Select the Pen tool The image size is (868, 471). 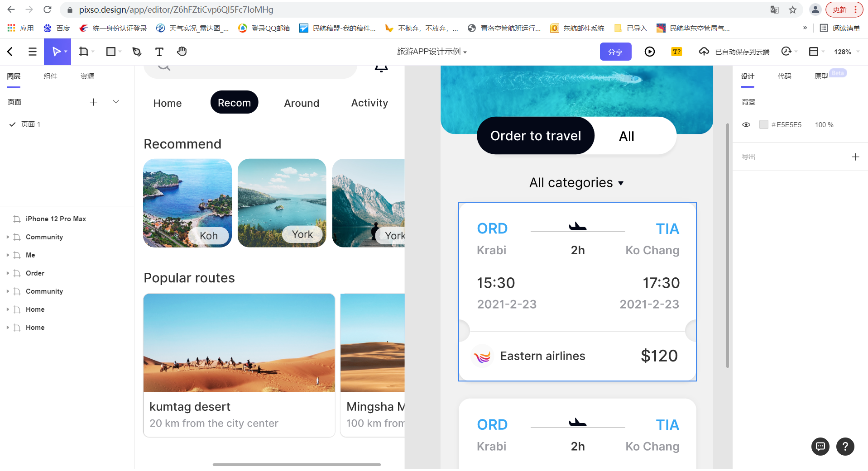pos(137,52)
